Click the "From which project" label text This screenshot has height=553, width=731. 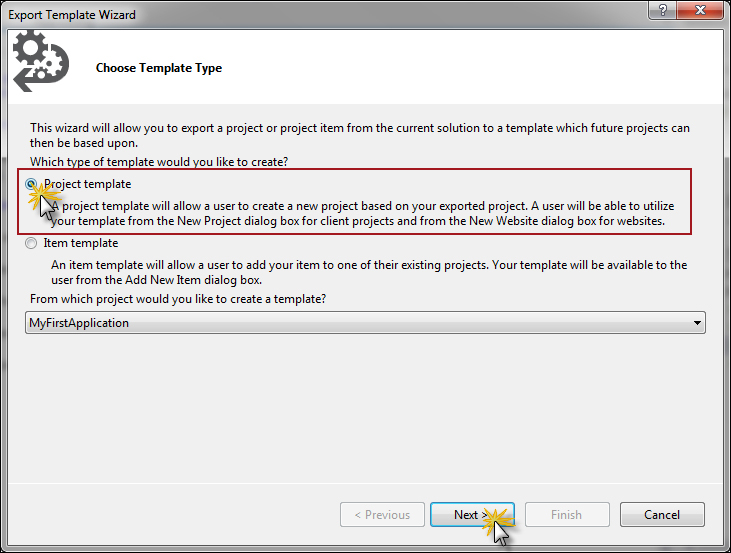(x=179, y=299)
